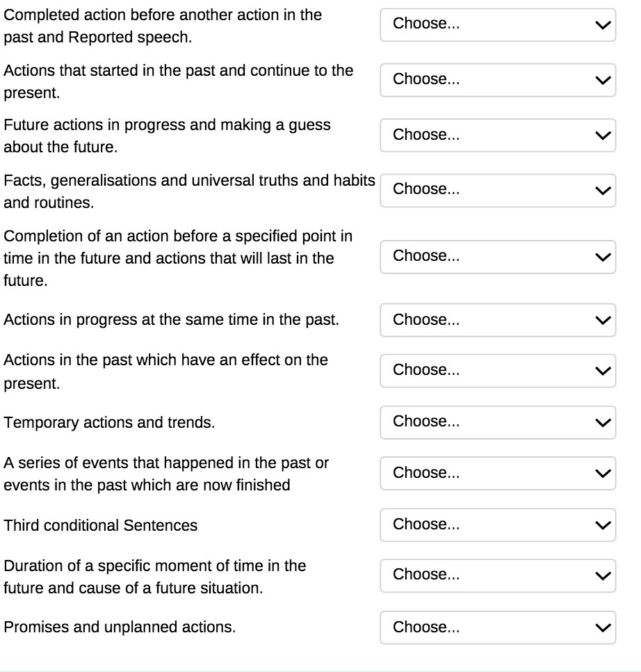
Task: Click the chevron next to 'Promises and unplanned actions'
Action: click(602, 627)
